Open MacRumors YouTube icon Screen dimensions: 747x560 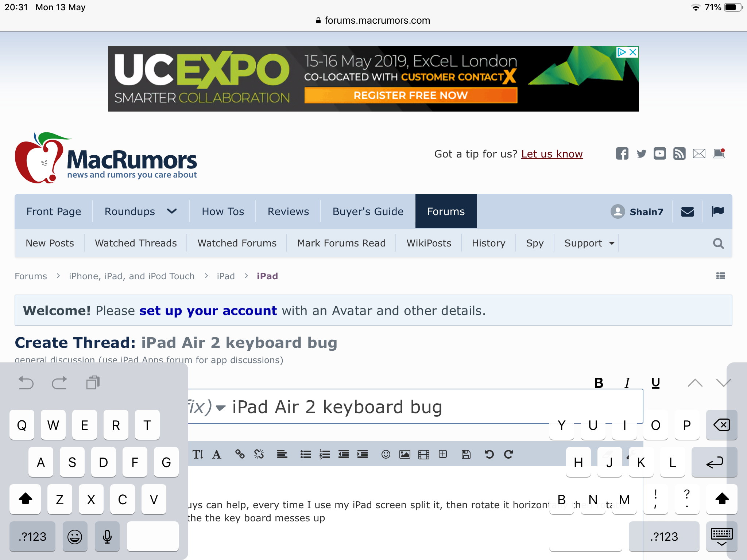coord(660,153)
